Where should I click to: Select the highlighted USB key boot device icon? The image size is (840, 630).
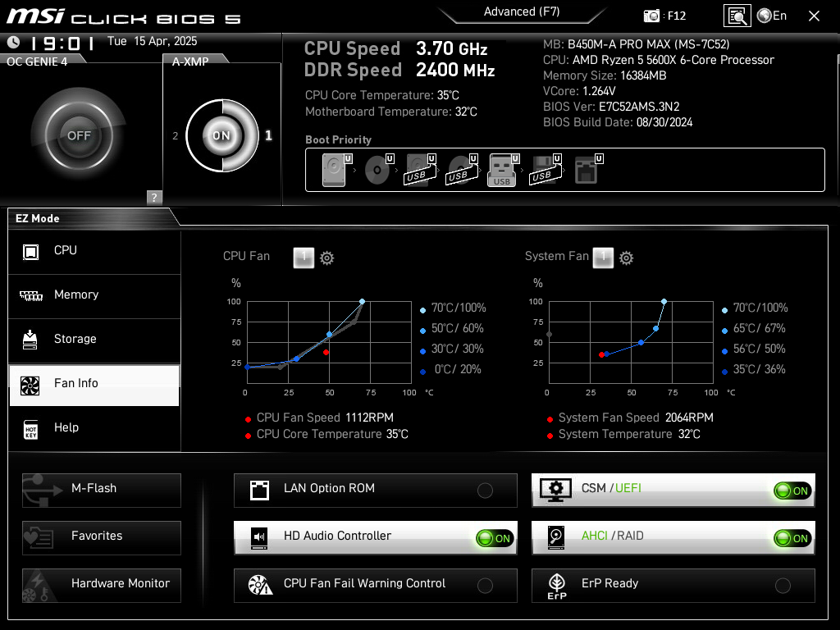coord(502,170)
